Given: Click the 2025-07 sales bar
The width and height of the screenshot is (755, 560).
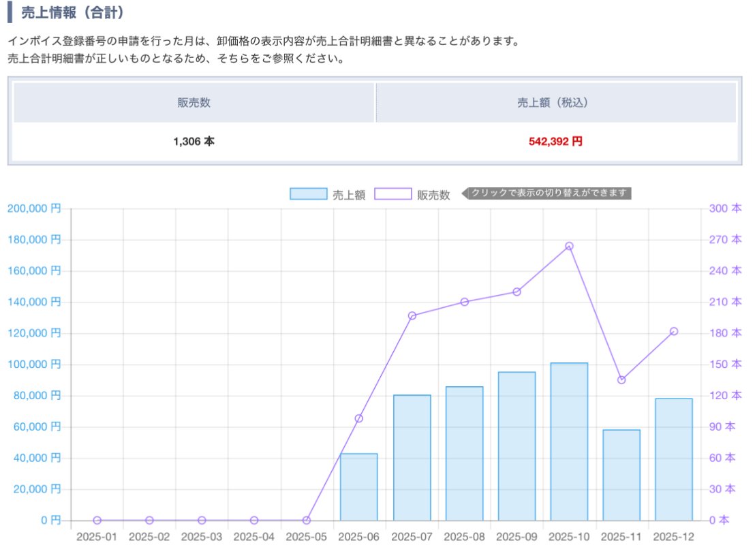Looking at the screenshot, I should click(x=412, y=457).
